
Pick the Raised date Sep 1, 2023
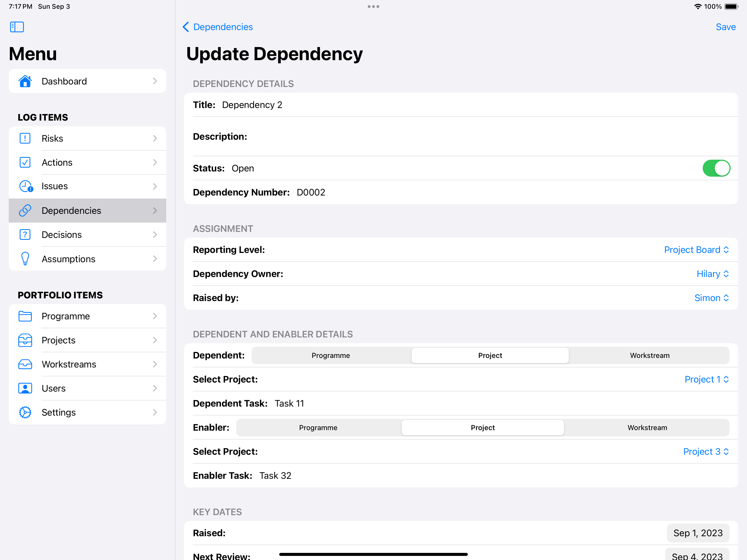(x=698, y=533)
